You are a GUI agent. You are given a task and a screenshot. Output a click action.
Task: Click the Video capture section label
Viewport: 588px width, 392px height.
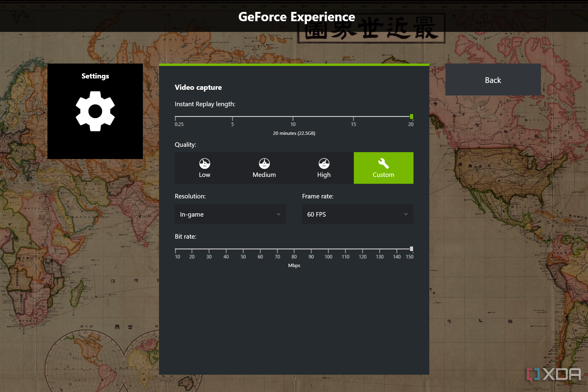(x=198, y=87)
